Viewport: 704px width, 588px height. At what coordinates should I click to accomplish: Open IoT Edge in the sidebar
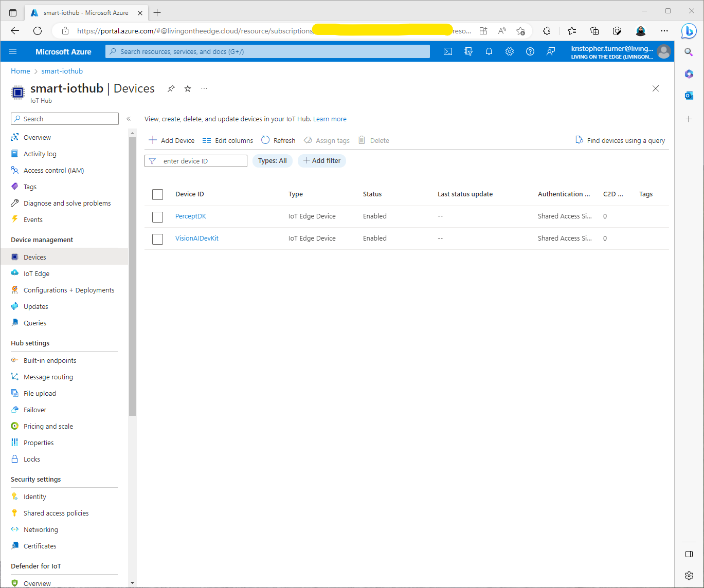tap(37, 274)
